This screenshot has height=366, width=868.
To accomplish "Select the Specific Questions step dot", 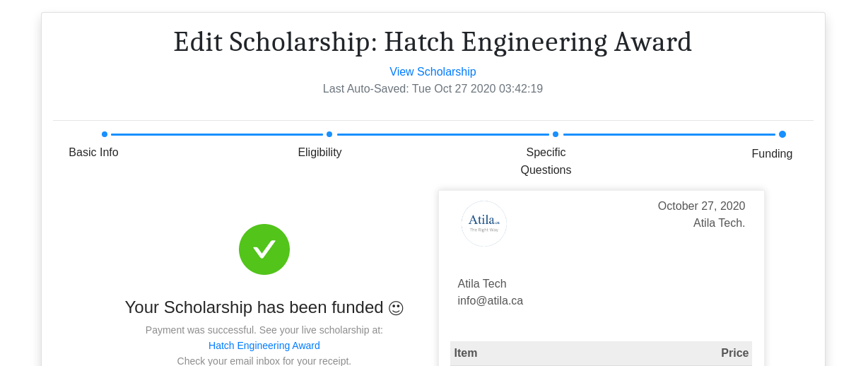I will point(556,134).
